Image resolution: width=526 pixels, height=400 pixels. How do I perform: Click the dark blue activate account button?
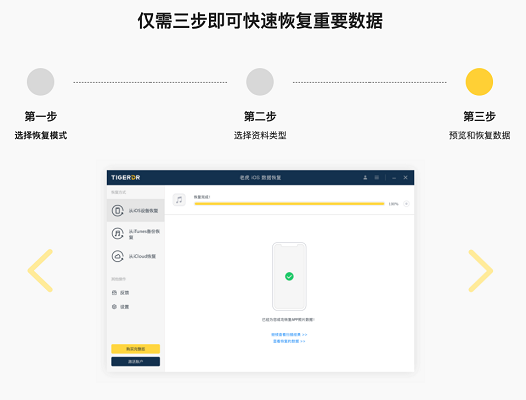[136, 362]
